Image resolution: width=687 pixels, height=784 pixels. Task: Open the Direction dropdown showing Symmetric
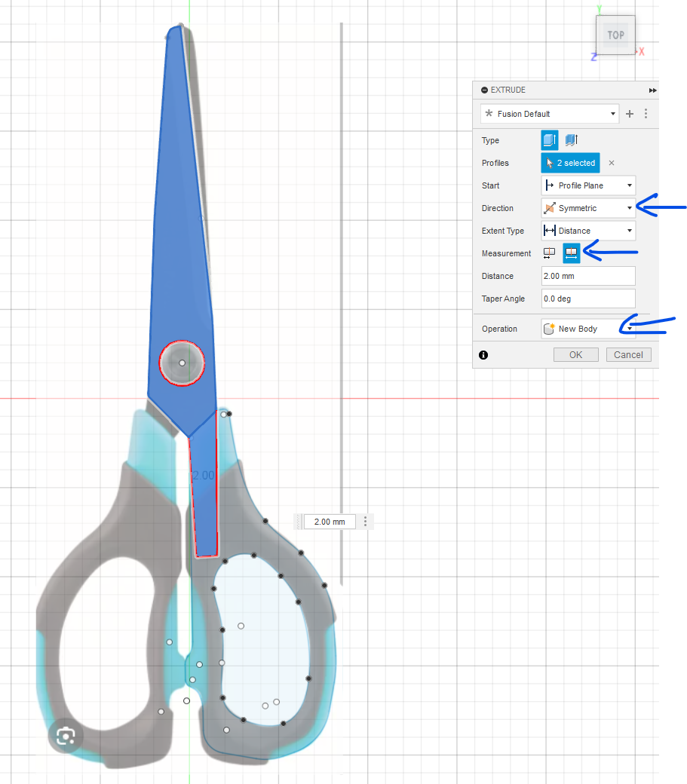[x=588, y=208]
